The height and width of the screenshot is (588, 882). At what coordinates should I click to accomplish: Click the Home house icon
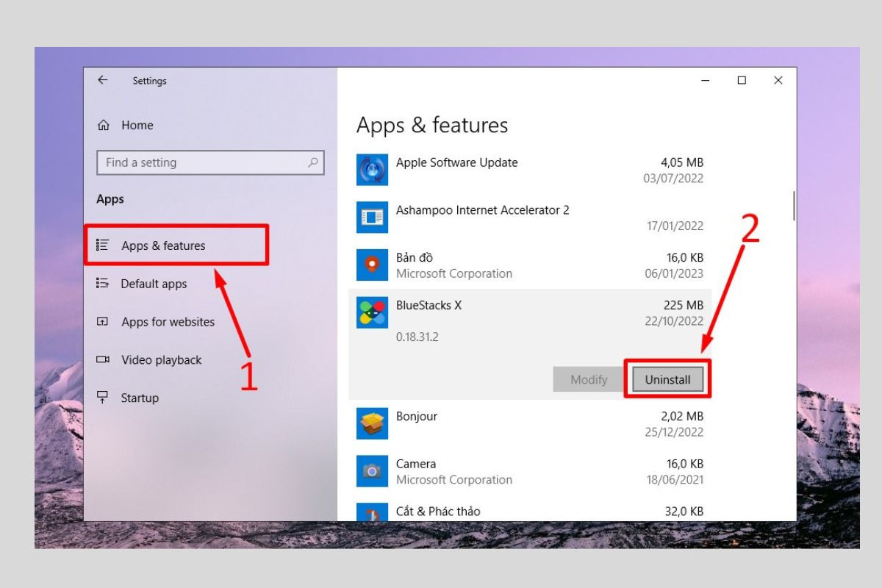pyautogui.click(x=104, y=126)
